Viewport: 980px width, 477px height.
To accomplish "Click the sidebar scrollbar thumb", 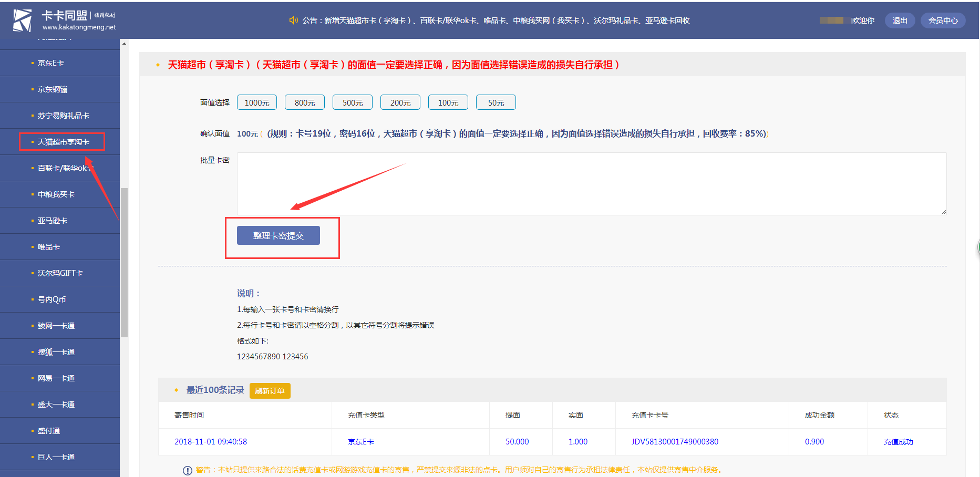I will point(124,262).
